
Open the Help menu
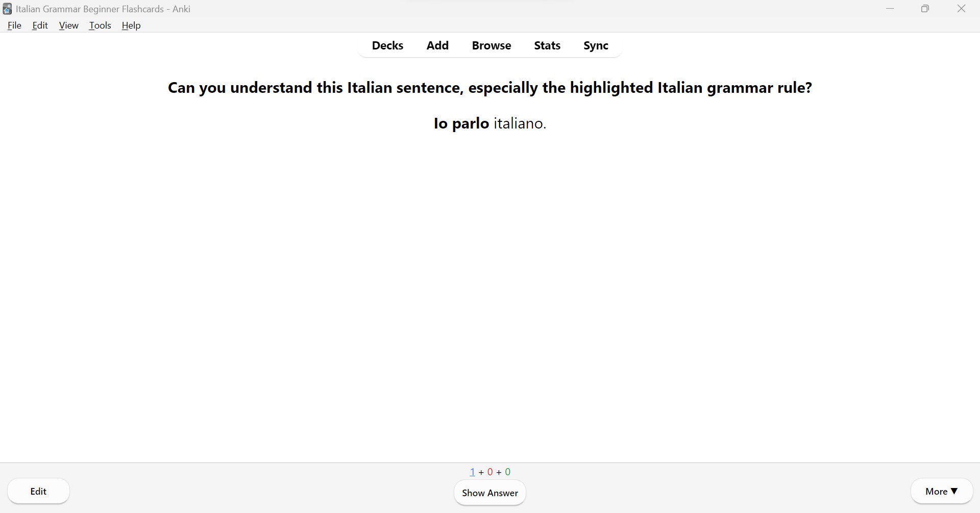[x=131, y=25]
